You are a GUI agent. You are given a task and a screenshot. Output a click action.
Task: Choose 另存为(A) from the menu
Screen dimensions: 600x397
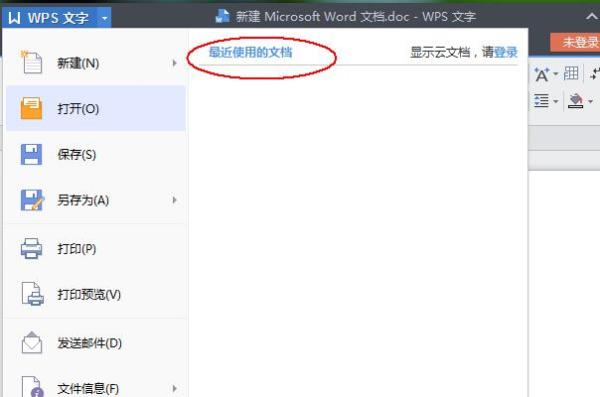[96, 200]
